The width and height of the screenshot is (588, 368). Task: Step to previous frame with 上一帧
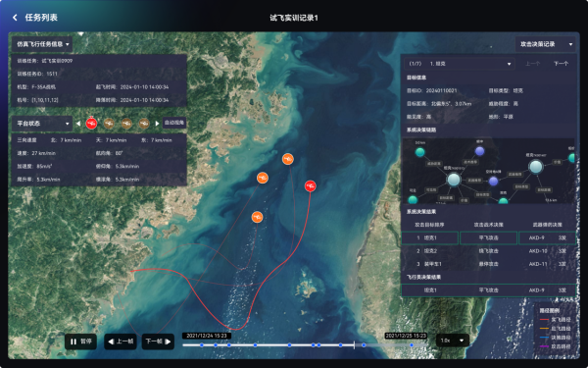(121, 342)
